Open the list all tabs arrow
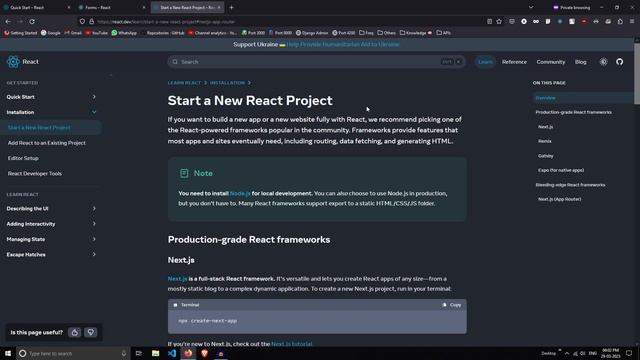The image size is (640, 360). pyautogui.click(x=531, y=7)
